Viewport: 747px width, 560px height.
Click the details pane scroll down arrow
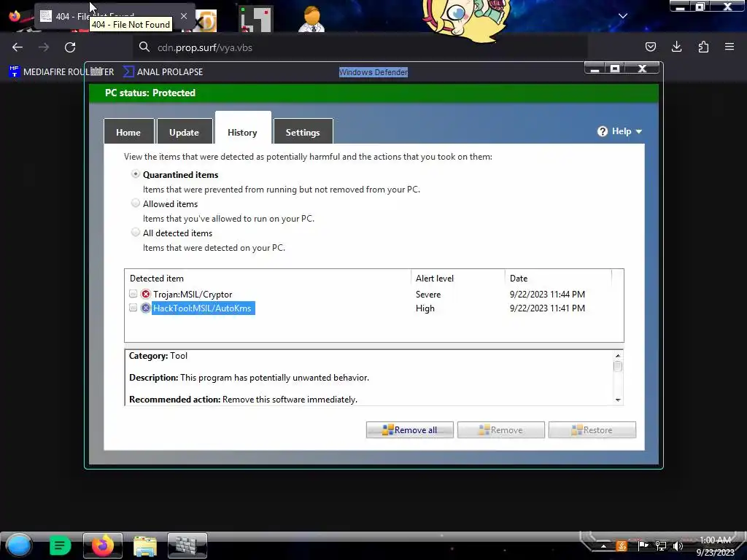coord(618,400)
